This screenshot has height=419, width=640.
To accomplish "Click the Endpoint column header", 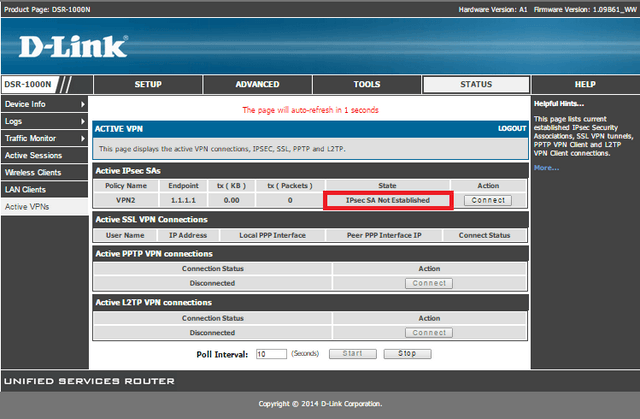I will [183, 186].
